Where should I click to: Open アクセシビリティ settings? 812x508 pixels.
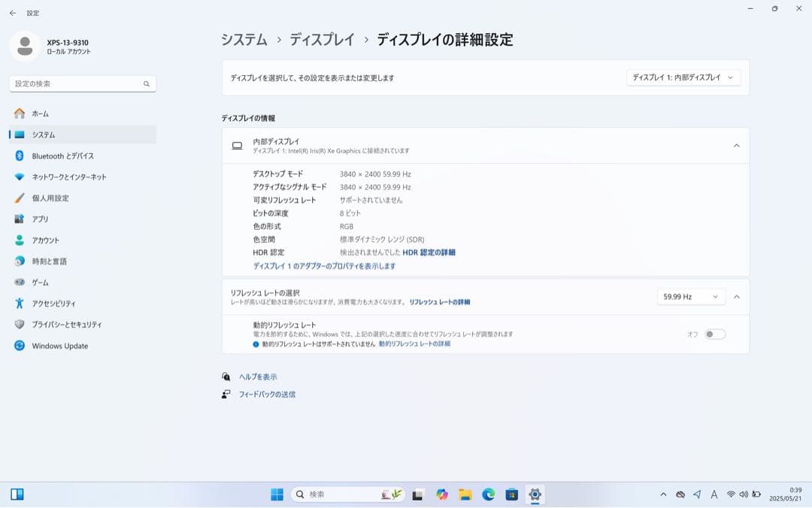[x=56, y=303]
